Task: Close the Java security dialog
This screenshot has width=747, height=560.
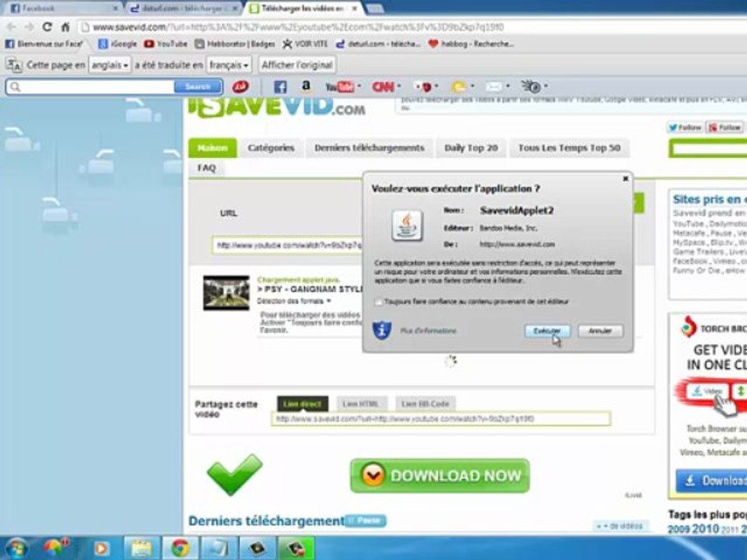Action: tap(626, 179)
